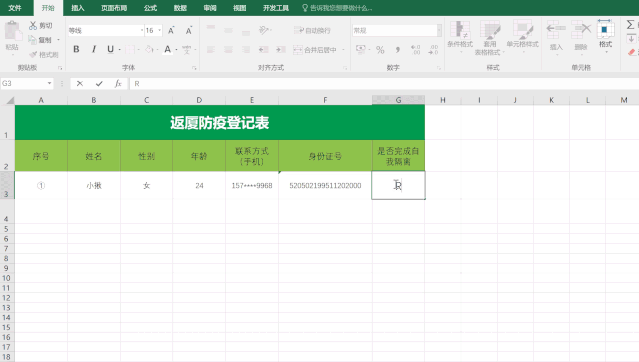639x362 pixels.
Task: Click the Format cells button
Action: point(605,36)
